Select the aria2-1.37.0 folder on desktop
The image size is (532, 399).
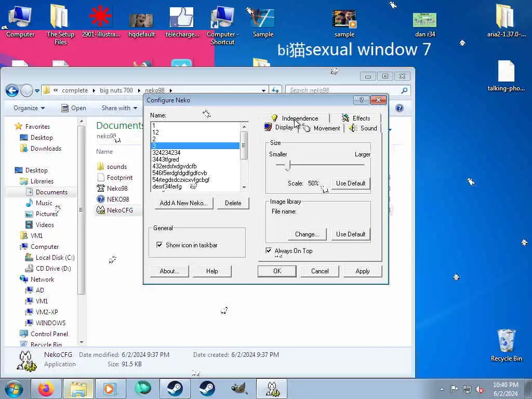506,21
